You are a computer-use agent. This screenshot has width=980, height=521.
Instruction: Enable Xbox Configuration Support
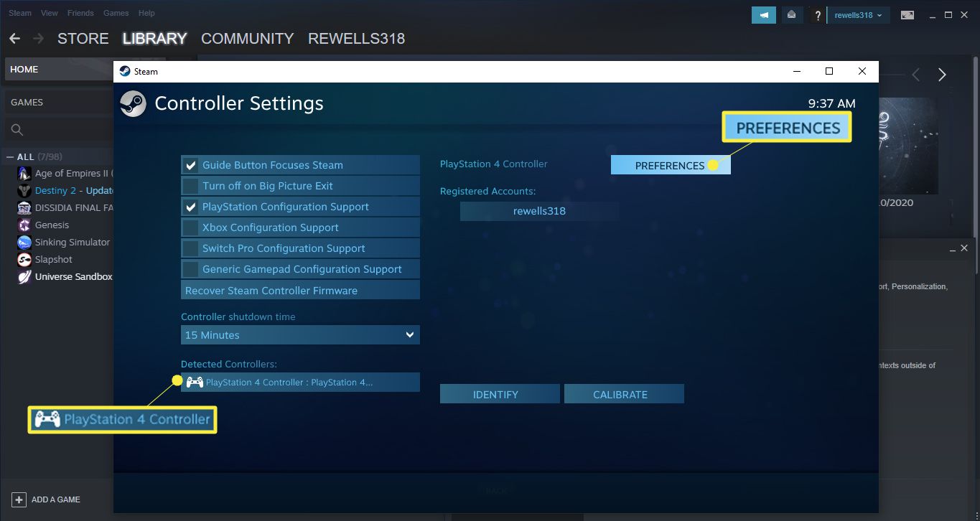point(190,228)
